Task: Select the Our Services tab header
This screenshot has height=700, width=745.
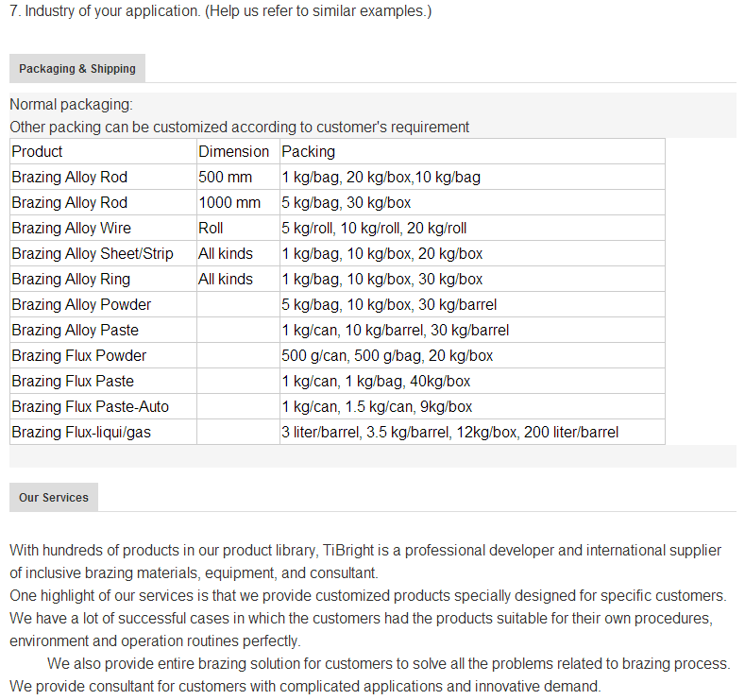Action: coord(54,497)
